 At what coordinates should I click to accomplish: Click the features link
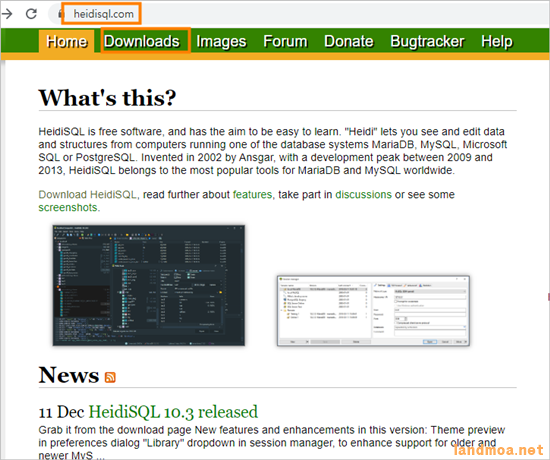[252, 194]
